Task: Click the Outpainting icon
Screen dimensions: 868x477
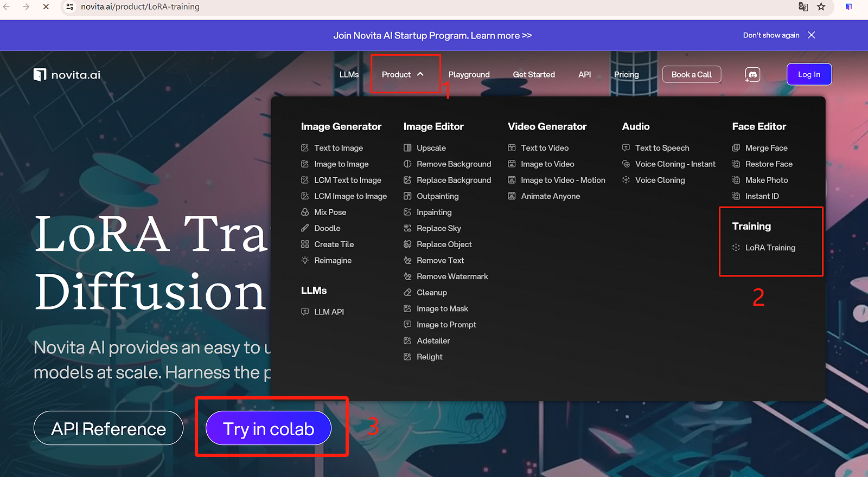Action: tap(407, 196)
